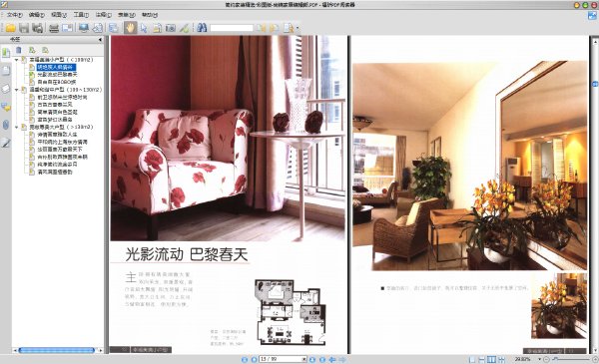Go to the previous page button
Image resolution: width=599 pixels, height=364 pixels.
tap(254, 359)
